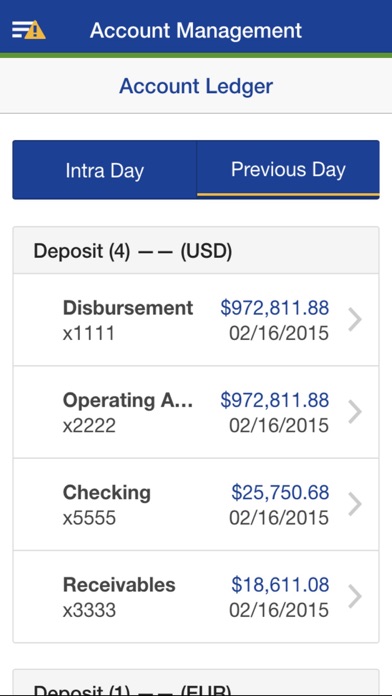Click Disbursement balance $972,811.88
This screenshot has width=392, height=696.
coord(275,308)
